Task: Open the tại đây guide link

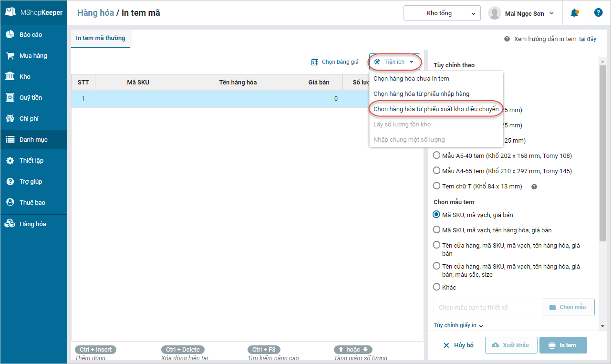Action: coord(588,39)
